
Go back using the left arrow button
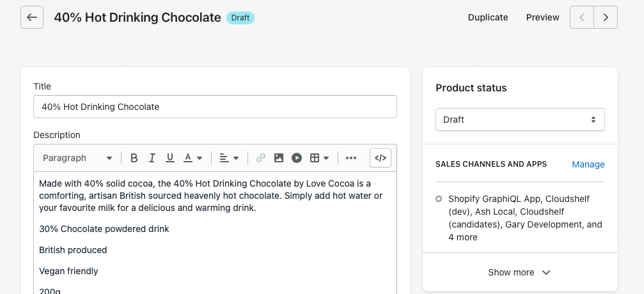(32, 17)
